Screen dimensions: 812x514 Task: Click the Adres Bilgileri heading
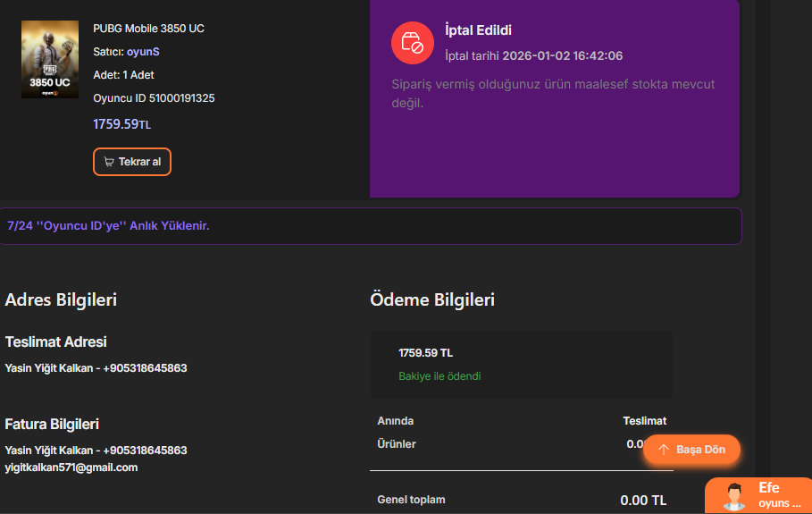(61, 299)
